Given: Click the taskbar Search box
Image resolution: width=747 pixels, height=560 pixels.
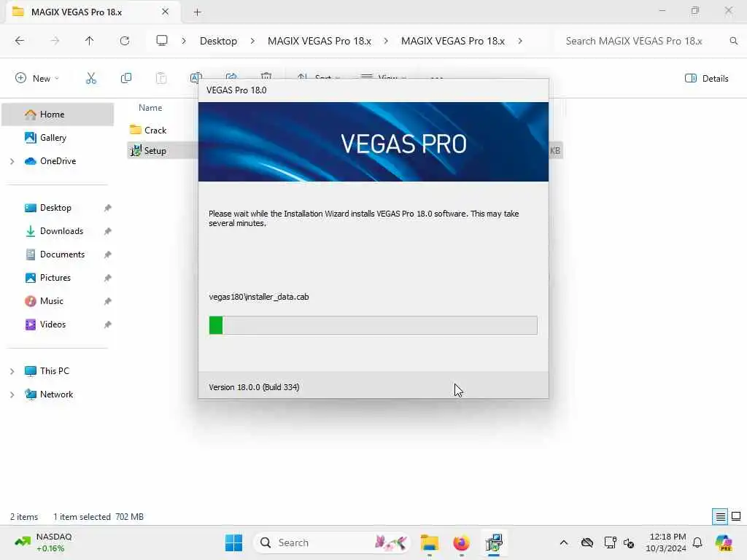Looking at the screenshot, I should click(x=332, y=542).
